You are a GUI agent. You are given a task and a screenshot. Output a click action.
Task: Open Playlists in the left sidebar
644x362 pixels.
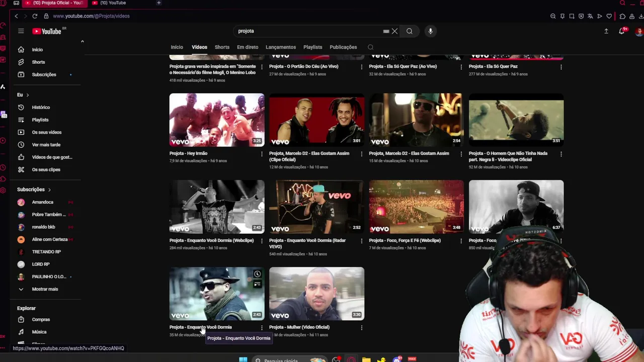click(40, 120)
